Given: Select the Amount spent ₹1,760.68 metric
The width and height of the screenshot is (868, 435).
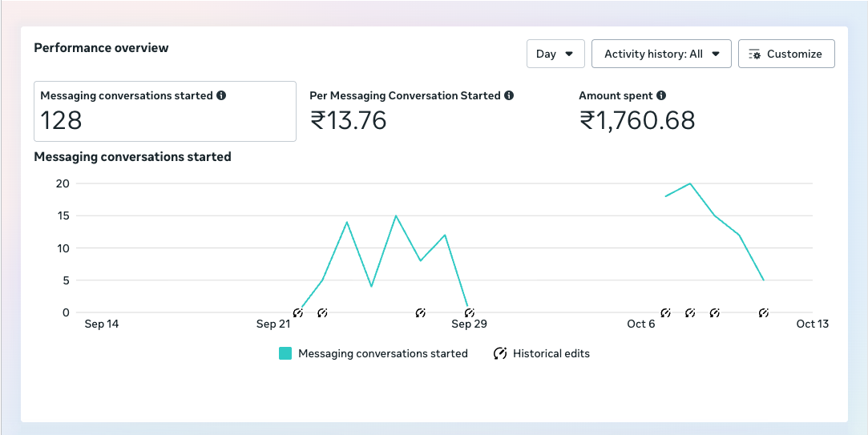Looking at the screenshot, I should tap(636, 111).
